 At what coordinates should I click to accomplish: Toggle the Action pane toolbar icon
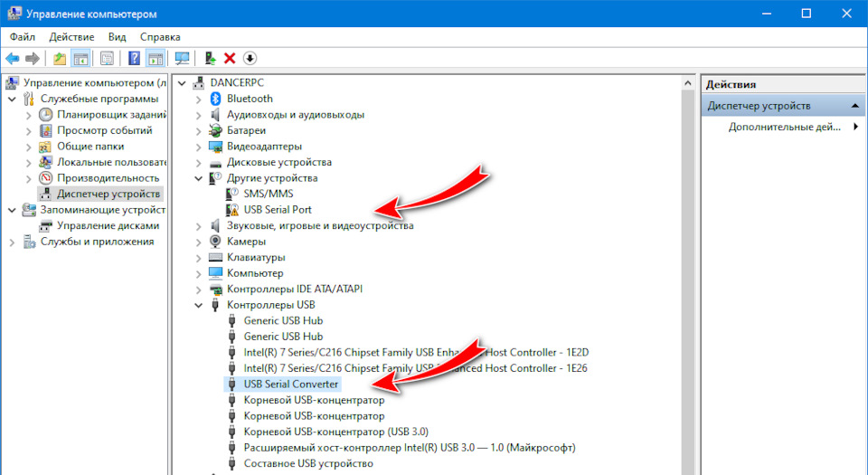click(156, 58)
